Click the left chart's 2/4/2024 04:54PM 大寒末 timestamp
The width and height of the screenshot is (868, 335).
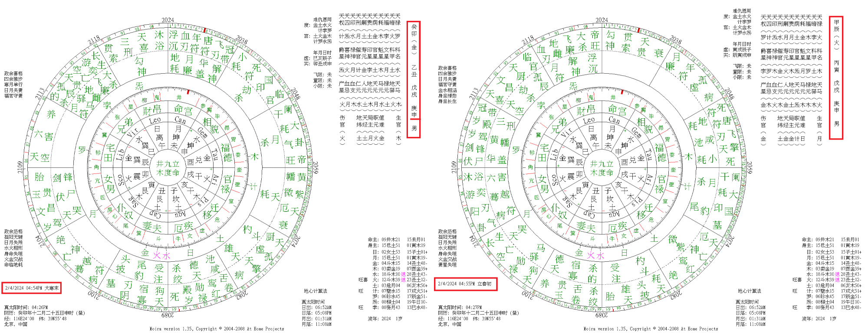tap(32, 288)
